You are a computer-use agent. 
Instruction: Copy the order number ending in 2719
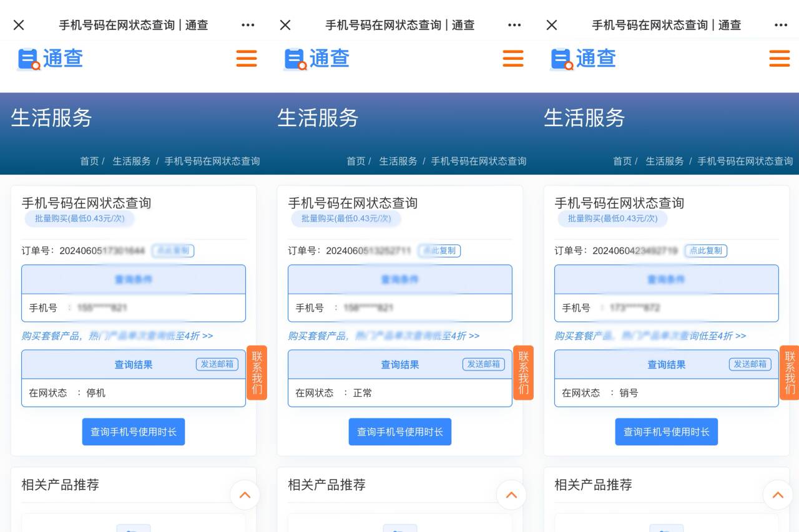[706, 251]
